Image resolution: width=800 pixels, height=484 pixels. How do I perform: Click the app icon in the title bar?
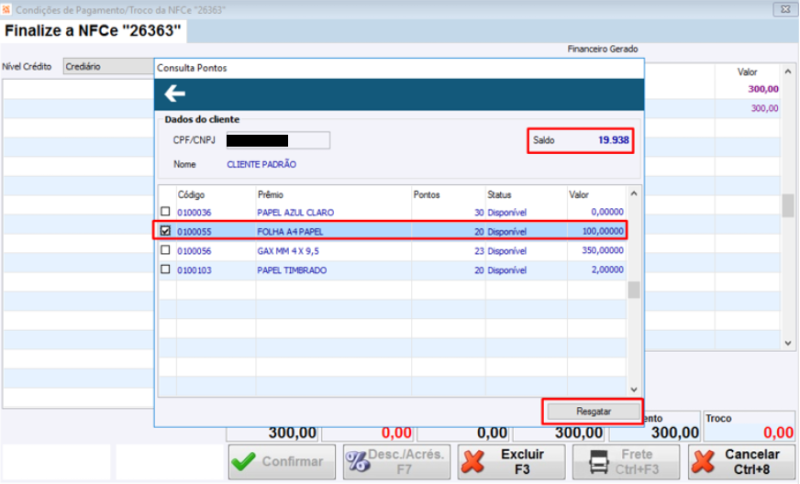[x=6, y=9]
